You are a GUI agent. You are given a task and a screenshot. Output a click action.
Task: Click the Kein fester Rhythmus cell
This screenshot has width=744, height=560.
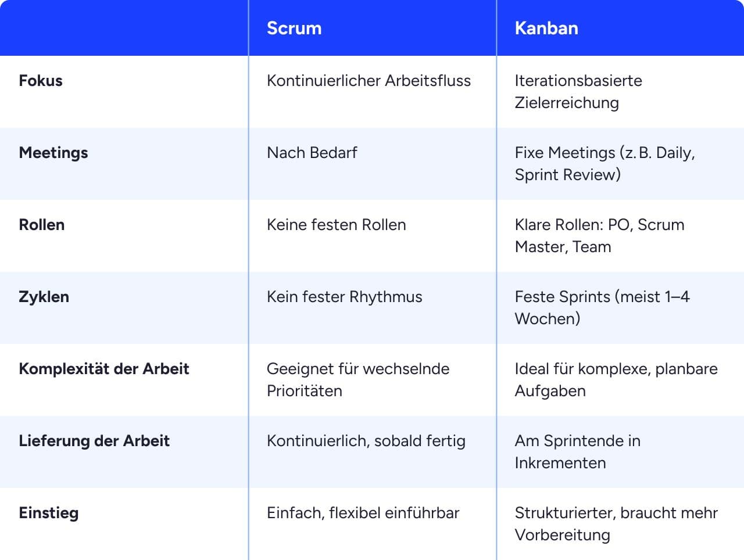pos(344,297)
